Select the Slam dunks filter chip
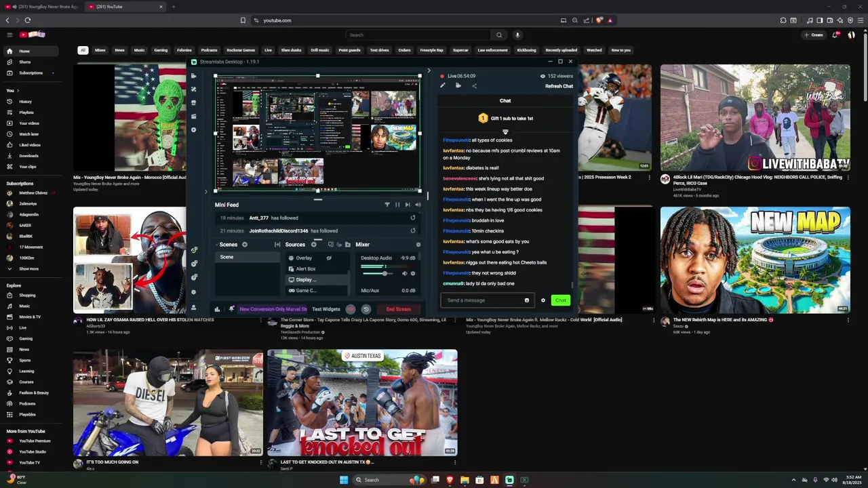The image size is (868, 488). point(291,50)
